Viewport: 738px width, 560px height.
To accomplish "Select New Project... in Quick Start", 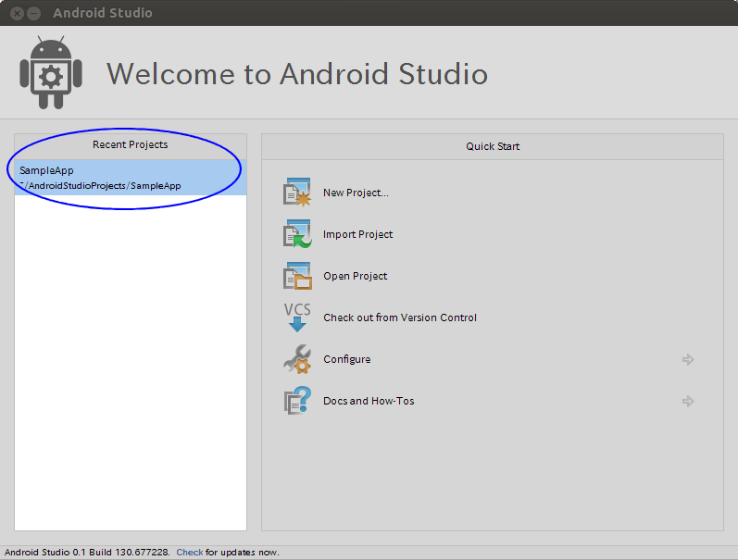I will tap(356, 193).
